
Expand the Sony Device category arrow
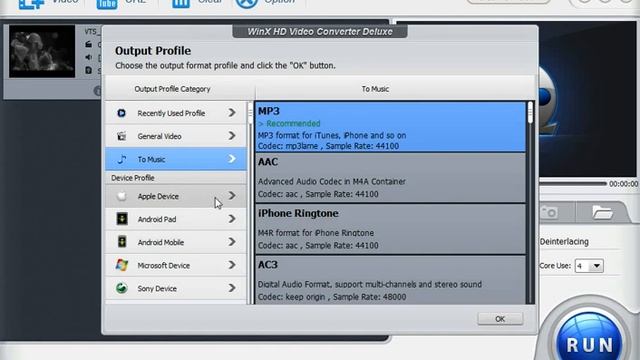(x=232, y=288)
